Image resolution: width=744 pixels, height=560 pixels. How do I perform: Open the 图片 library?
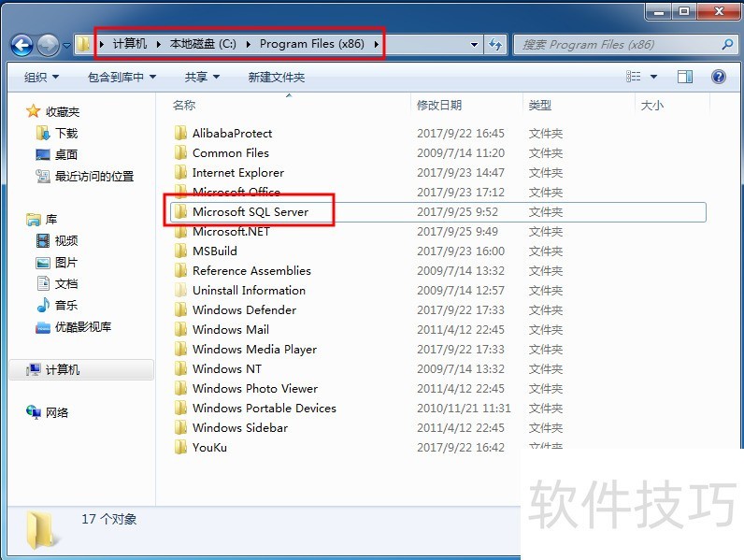(x=57, y=263)
